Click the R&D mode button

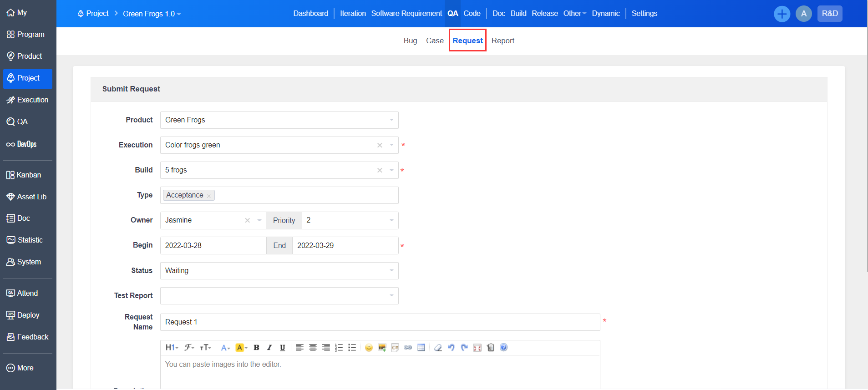830,14
